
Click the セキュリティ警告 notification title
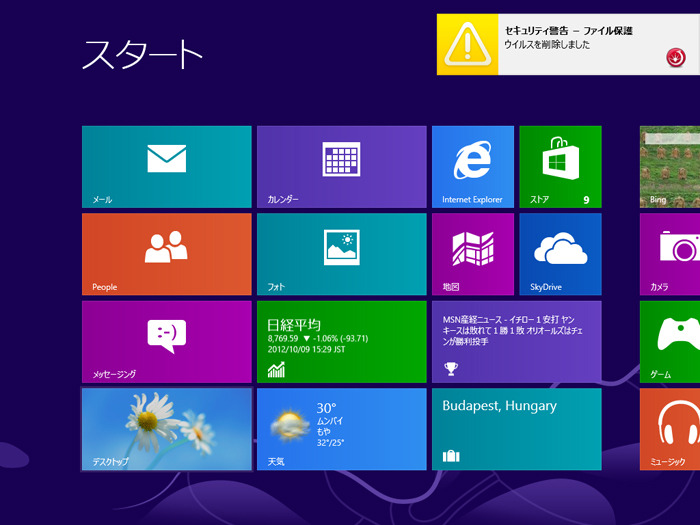(x=568, y=31)
